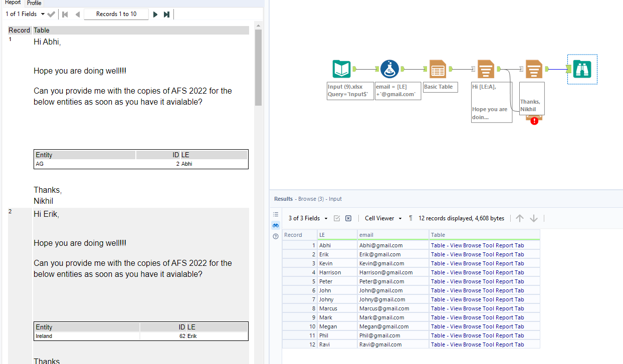The width and height of the screenshot is (623, 364).
Task: Click the 'Records 1 to 10' input field
Action: pos(116,14)
